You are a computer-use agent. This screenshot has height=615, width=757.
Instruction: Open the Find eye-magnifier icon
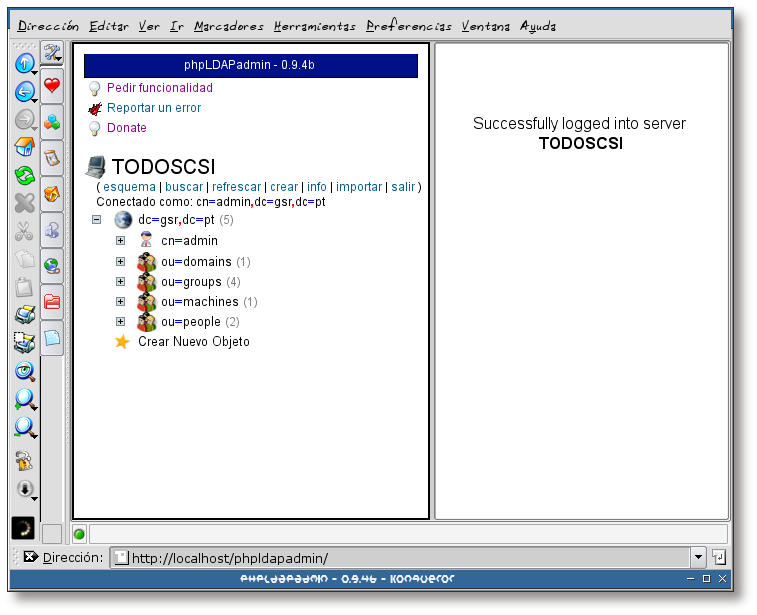click(x=25, y=371)
